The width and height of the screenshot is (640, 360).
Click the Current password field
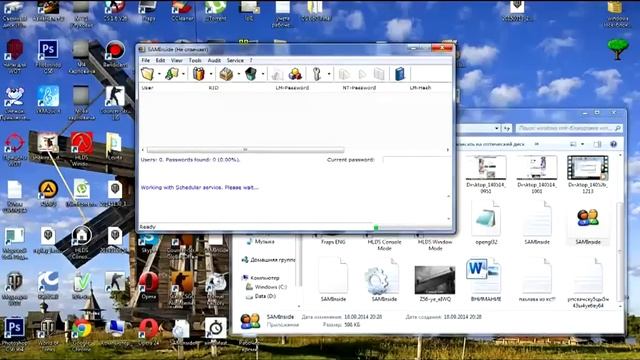tap(416, 160)
